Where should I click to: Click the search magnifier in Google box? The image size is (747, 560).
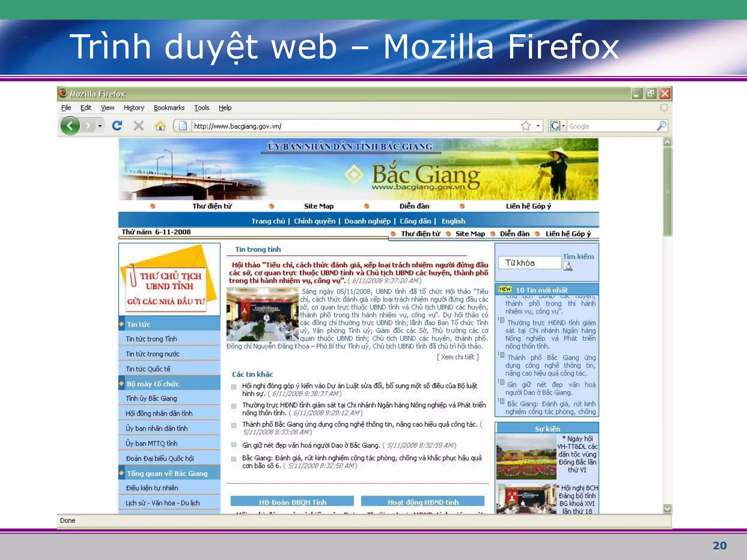pos(662,126)
